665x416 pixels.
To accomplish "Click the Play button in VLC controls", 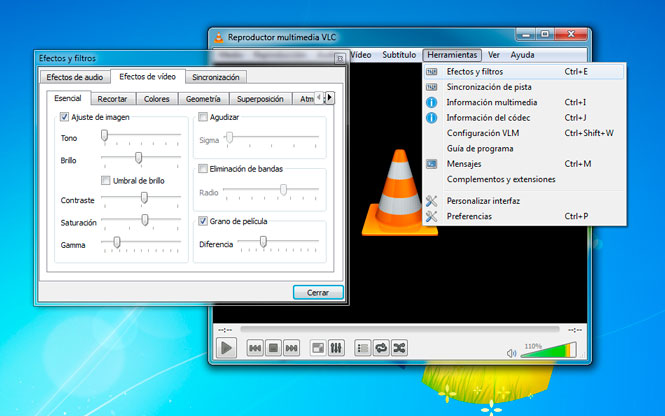I will [226, 348].
